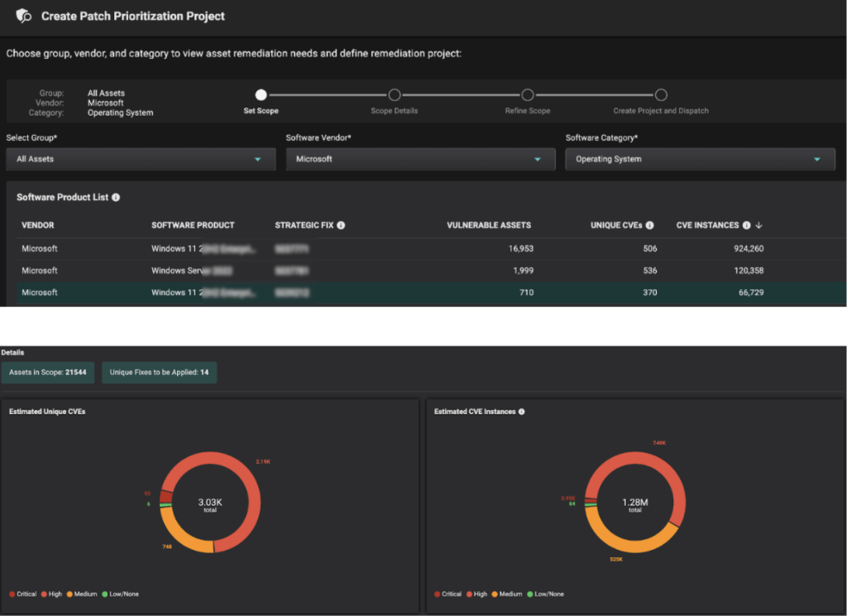Screen dimensions: 847x616
Task: Go to Set Scope step label
Action: tap(261, 111)
